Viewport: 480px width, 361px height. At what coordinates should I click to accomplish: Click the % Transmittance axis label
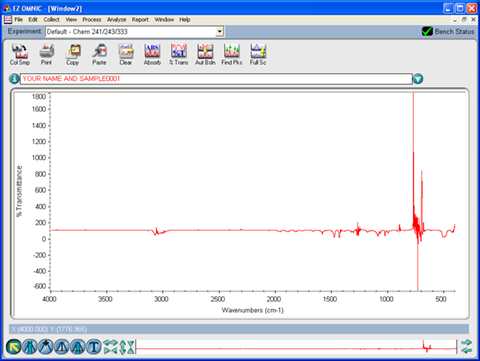coord(19,191)
